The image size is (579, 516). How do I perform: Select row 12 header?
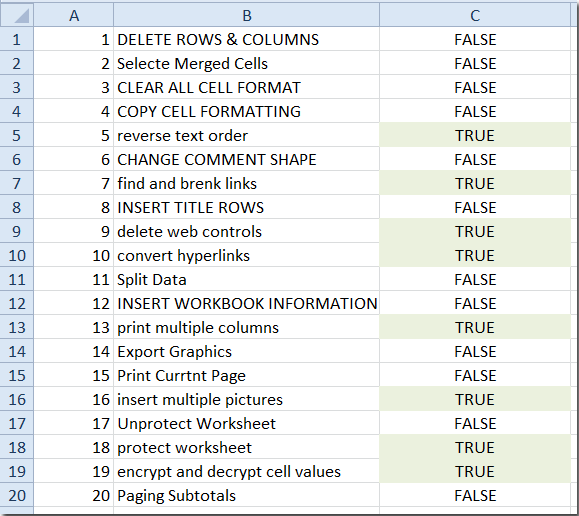click(x=17, y=303)
